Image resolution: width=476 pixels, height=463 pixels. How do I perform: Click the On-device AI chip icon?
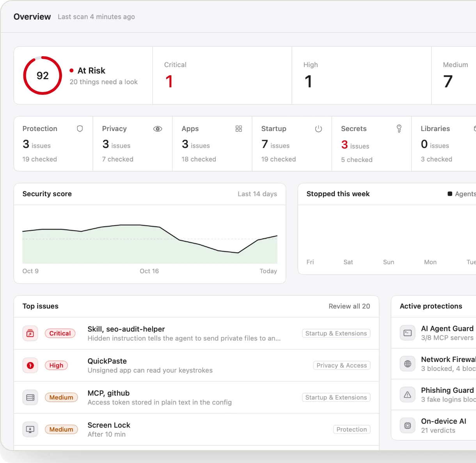[x=408, y=426]
